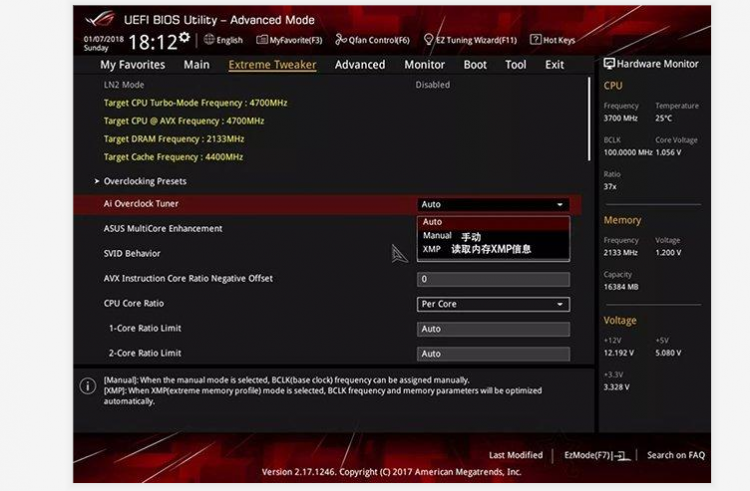Screen dimensions: 750x491
Task: Click the AVX Instruction Core Ratio Negative Offset field
Action: pyautogui.click(x=493, y=279)
